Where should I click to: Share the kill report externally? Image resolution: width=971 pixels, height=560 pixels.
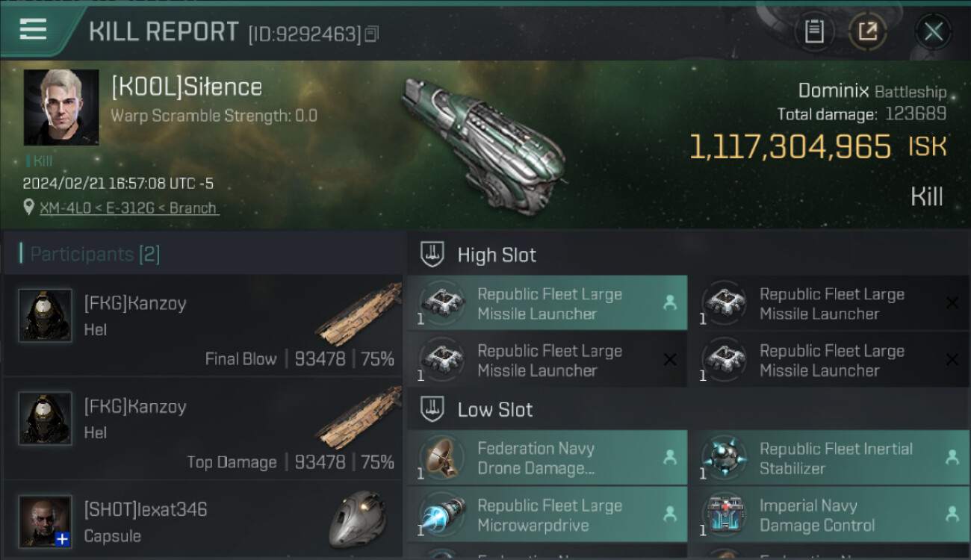[868, 32]
